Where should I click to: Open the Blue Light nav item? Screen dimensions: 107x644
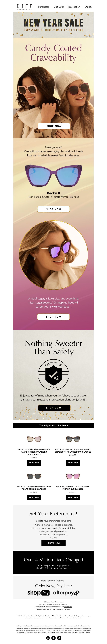click(x=59, y=7)
